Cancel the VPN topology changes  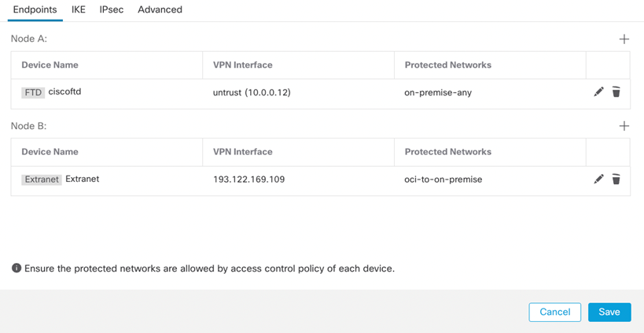click(554, 312)
